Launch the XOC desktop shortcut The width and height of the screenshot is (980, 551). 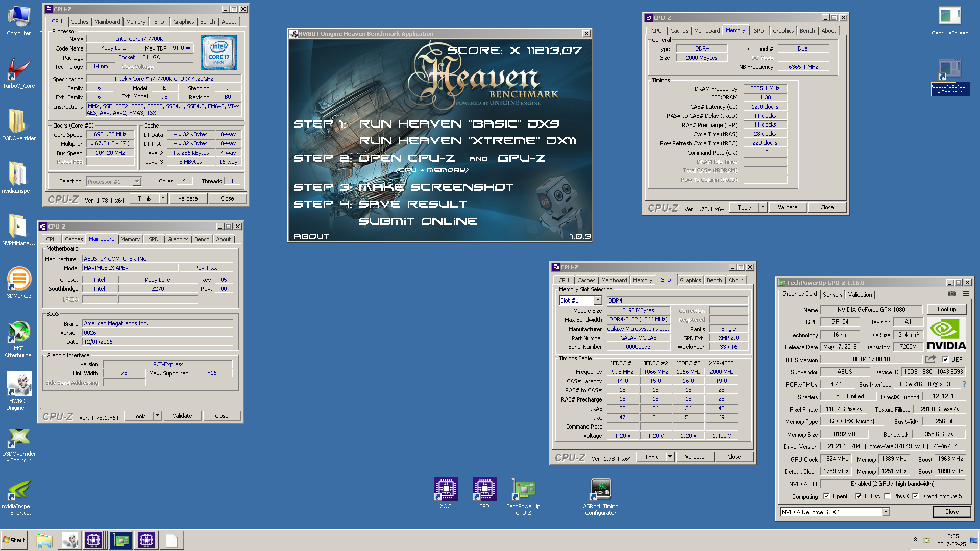tap(446, 493)
